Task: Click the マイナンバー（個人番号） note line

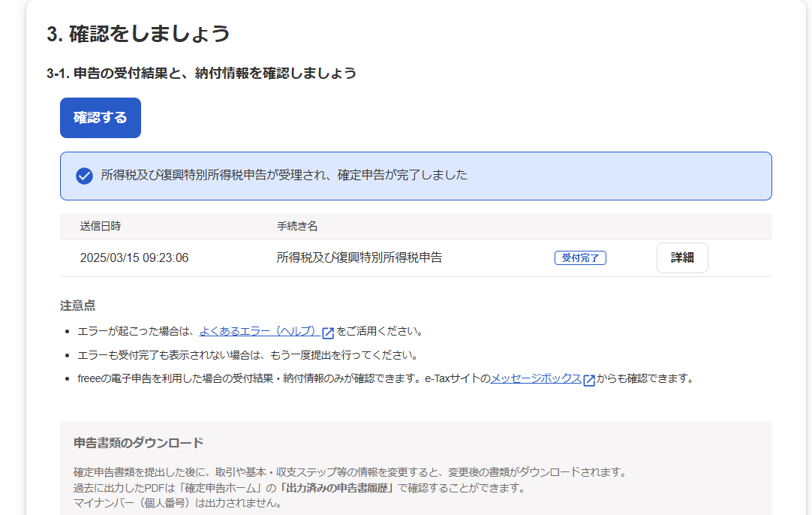Action: 177,503
